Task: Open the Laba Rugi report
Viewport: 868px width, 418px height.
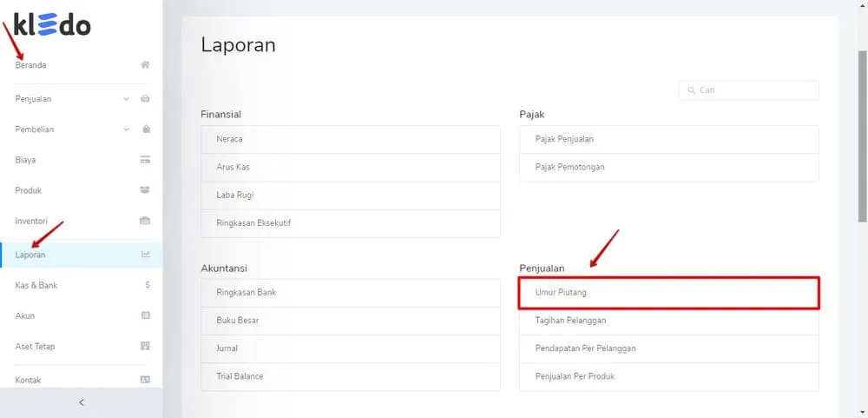Action: 351,196
